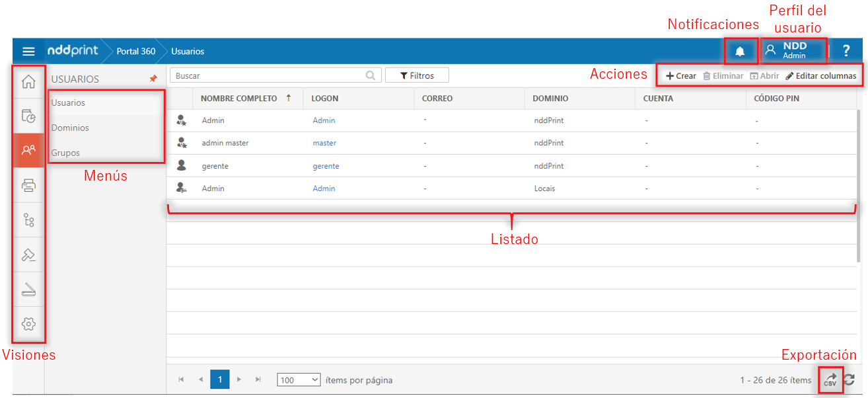The height and width of the screenshot is (398, 868).
Task: Open the settings gear view
Action: [28, 324]
